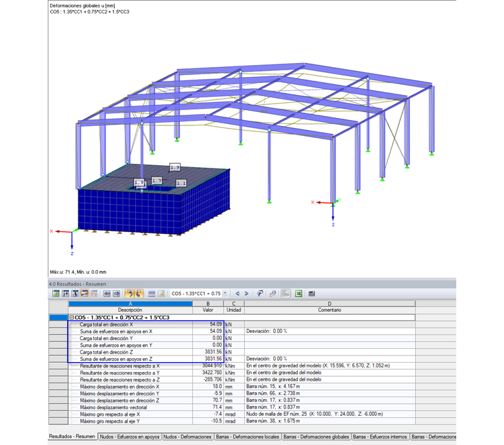Screen dimensions: 504x445
Task: Click 'Máximo desplazamiento vectorial' row
Action: (241, 407)
